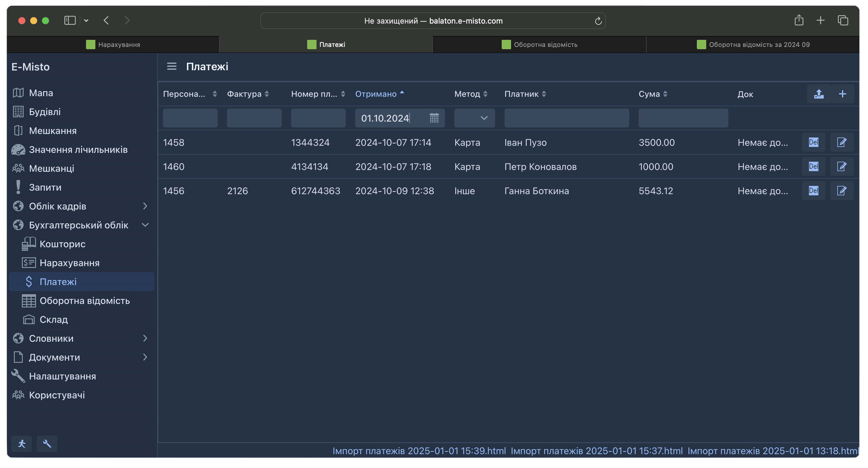868x468 pixels.
Task: Delete the Іван Пузо payment row
Action: tap(813, 143)
